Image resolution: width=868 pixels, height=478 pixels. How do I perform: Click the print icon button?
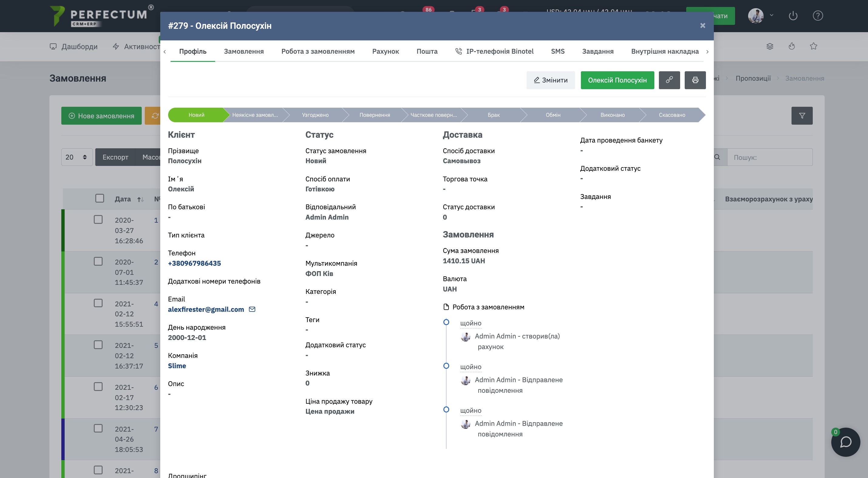[x=695, y=80]
